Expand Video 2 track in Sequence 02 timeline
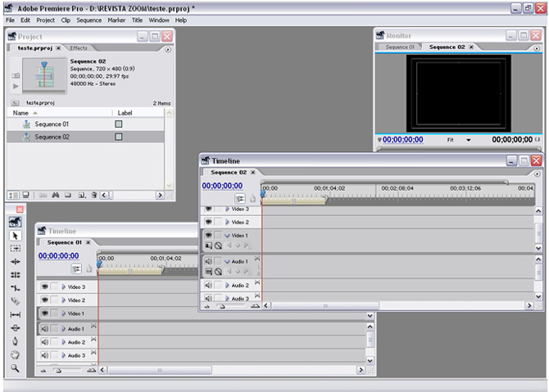 click(226, 222)
